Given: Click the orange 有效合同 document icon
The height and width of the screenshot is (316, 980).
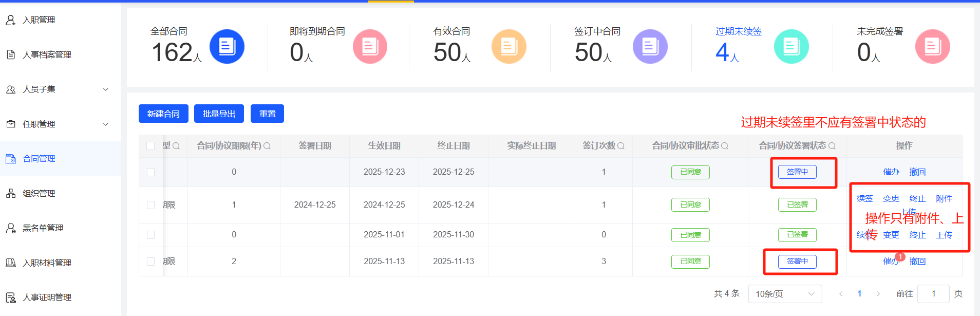Looking at the screenshot, I should (x=508, y=47).
